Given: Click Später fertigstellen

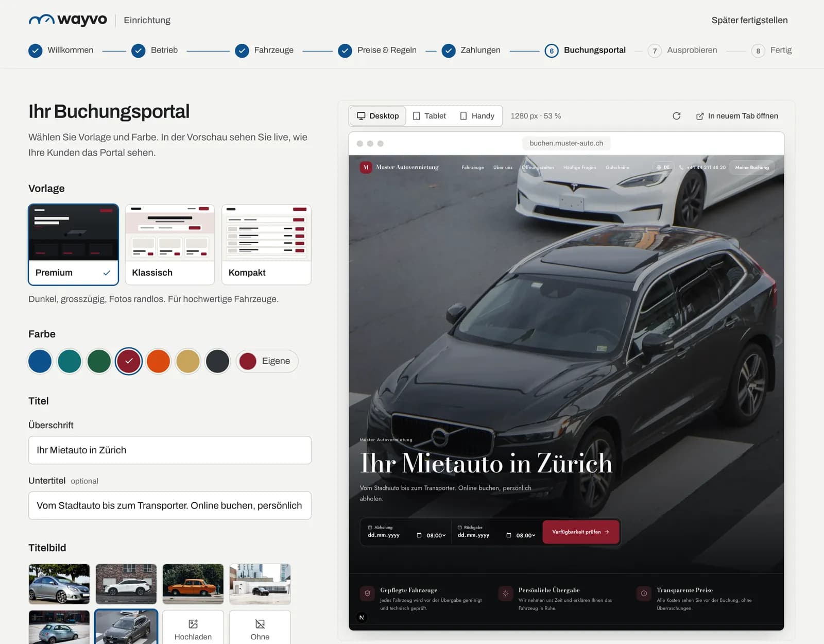Looking at the screenshot, I should (x=749, y=20).
